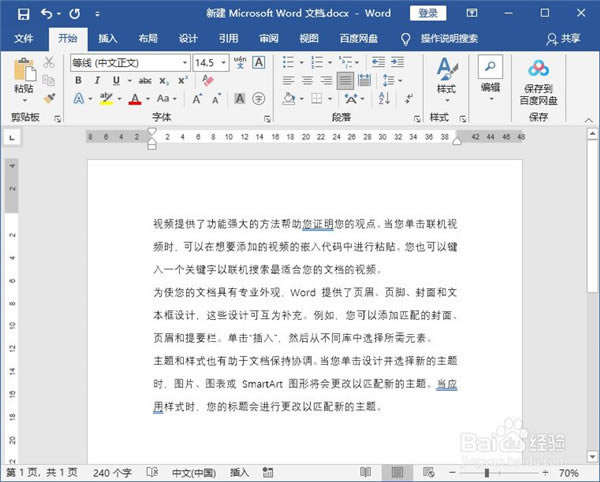Image resolution: width=600 pixels, height=482 pixels.
Task: Click the 共享 share button
Action: pyautogui.click(x=563, y=38)
